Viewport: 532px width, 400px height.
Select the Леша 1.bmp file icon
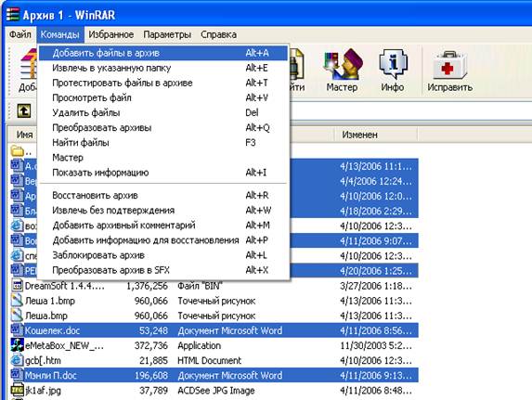coord(17,301)
